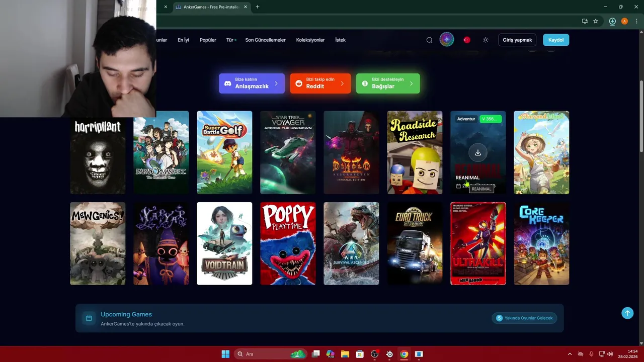The image size is (644, 362).
Task: Click the Adventur tag on REANIMAL card
Action: pos(466,119)
